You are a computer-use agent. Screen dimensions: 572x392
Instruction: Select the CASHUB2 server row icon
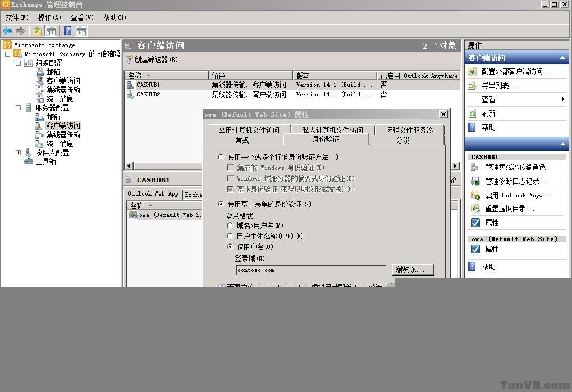[x=130, y=94]
